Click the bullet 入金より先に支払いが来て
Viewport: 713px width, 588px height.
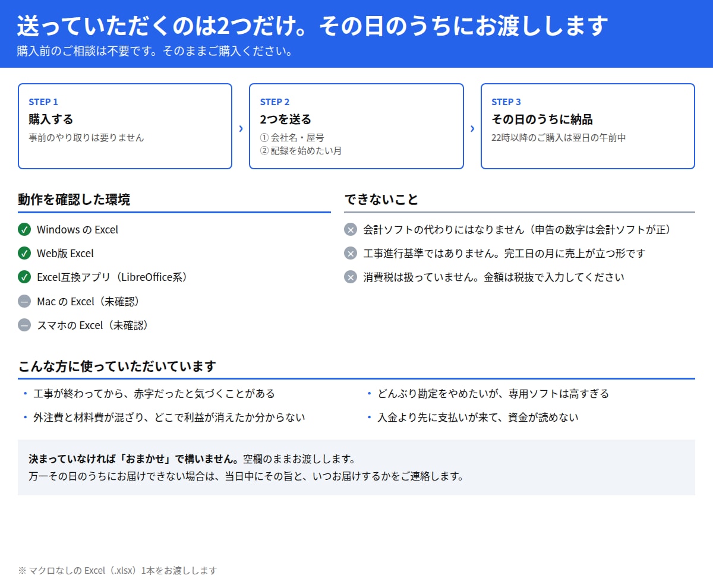(478, 417)
